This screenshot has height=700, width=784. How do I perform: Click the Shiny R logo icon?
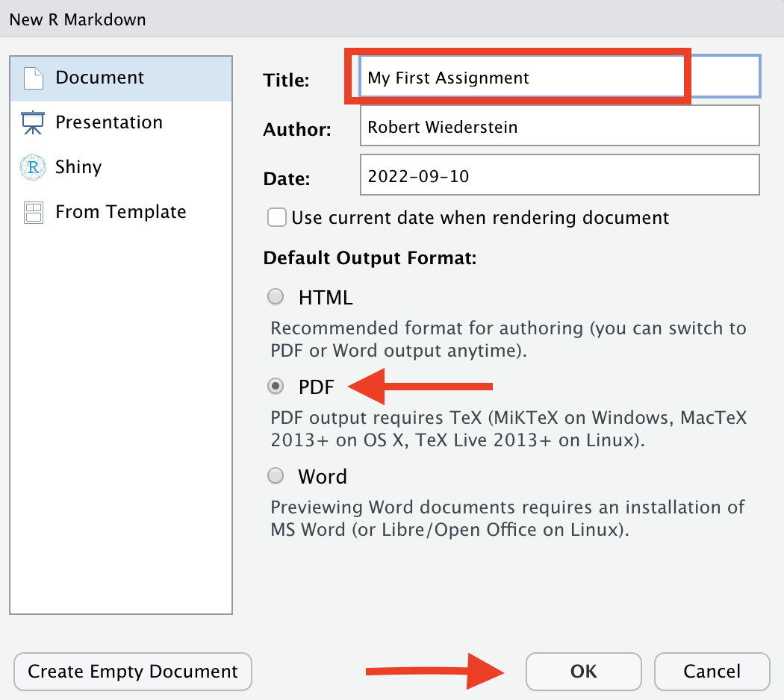pos(33,167)
